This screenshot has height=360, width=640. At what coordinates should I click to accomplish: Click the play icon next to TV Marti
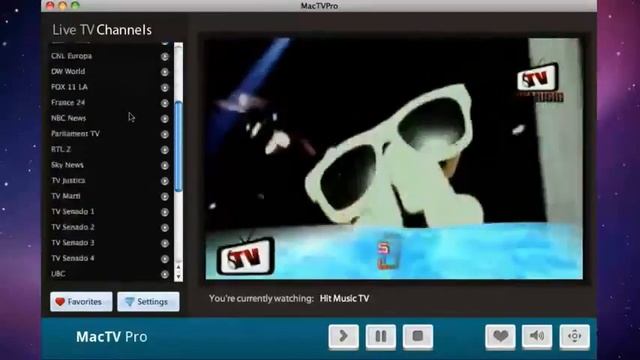coord(164,196)
